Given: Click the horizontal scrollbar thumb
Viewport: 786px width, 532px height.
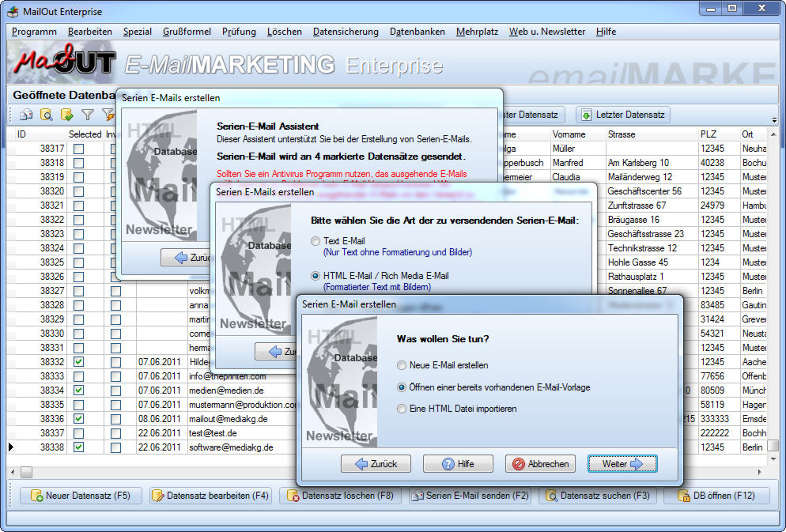Looking at the screenshot, I should [26, 472].
